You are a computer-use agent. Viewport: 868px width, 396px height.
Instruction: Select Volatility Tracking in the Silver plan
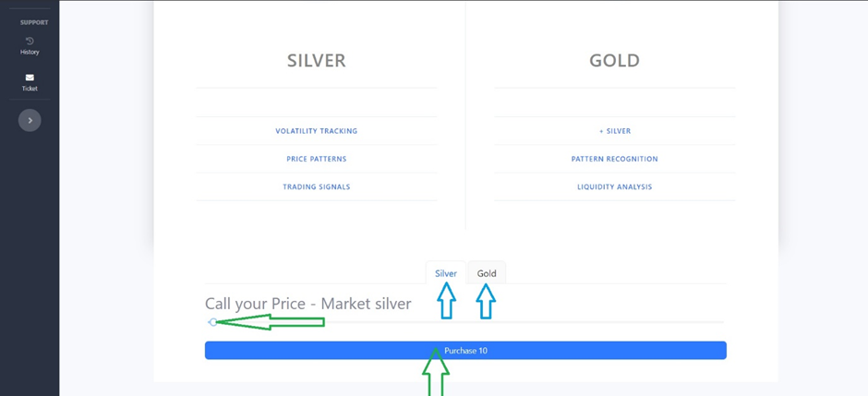[x=316, y=131]
